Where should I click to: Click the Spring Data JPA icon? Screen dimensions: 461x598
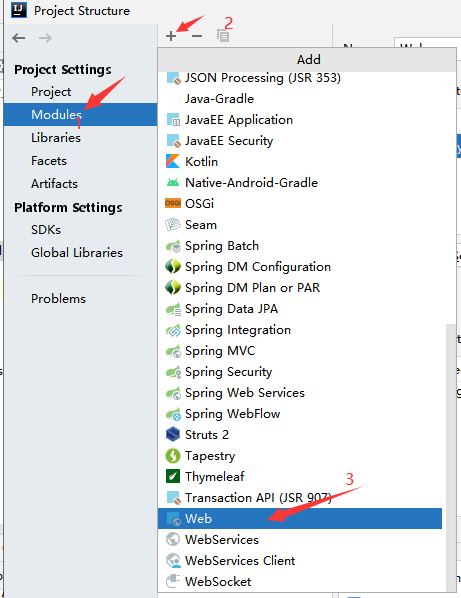(173, 309)
